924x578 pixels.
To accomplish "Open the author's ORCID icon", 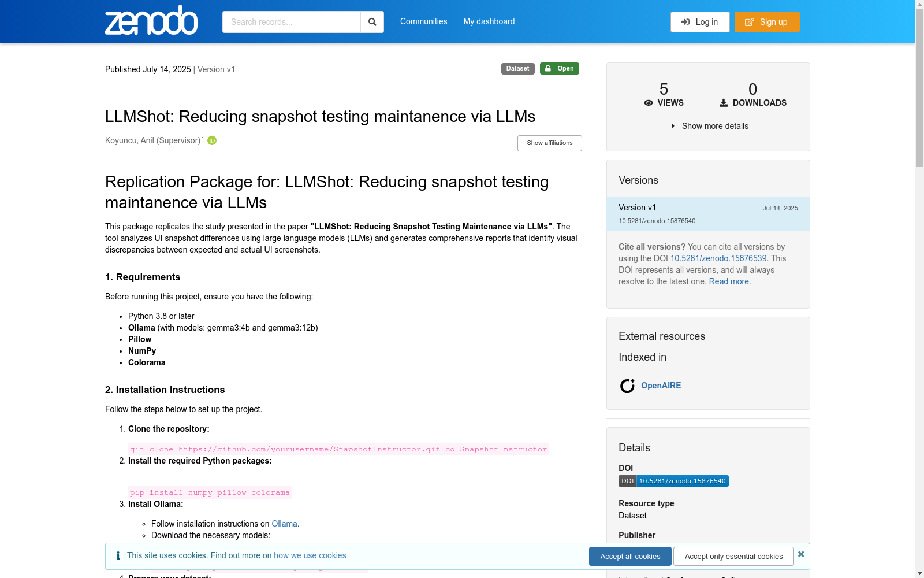I will 212,140.
